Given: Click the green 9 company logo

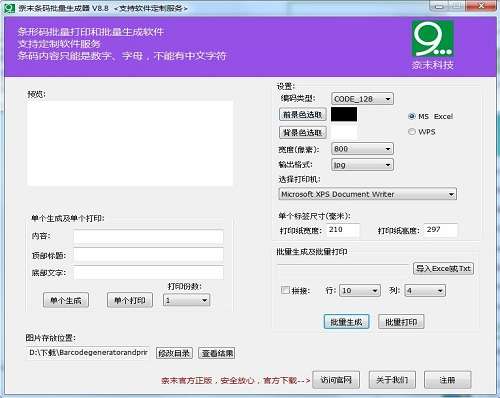Looking at the screenshot, I should click(432, 39).
